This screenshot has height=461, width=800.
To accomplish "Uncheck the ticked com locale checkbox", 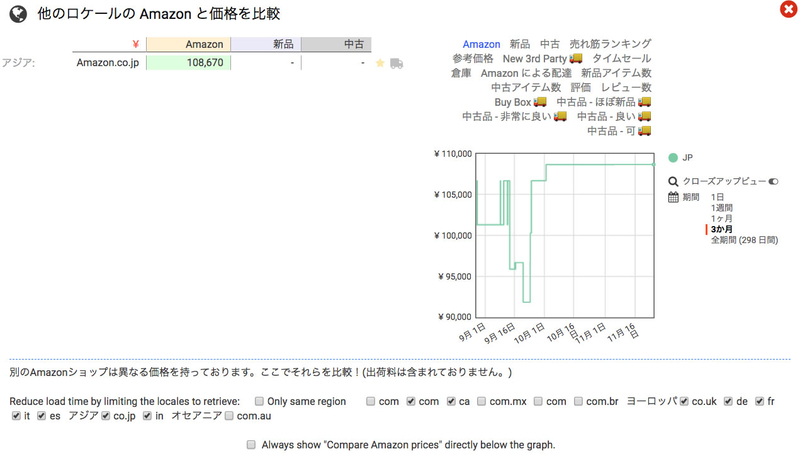I will click(x=411, y=401).
